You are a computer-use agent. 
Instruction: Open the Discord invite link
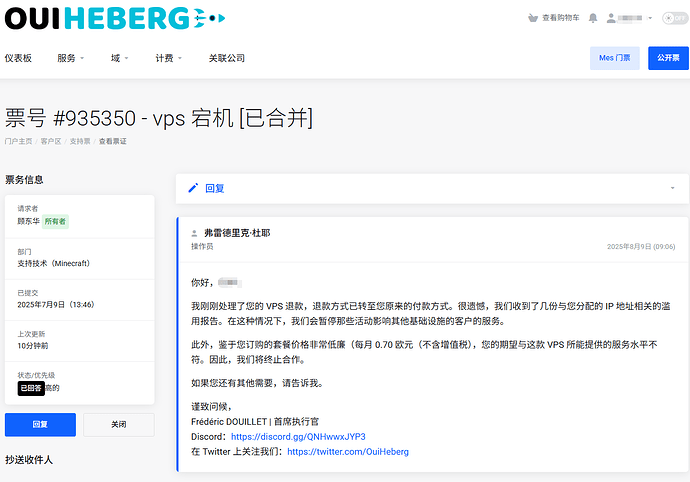coord(298,437)
